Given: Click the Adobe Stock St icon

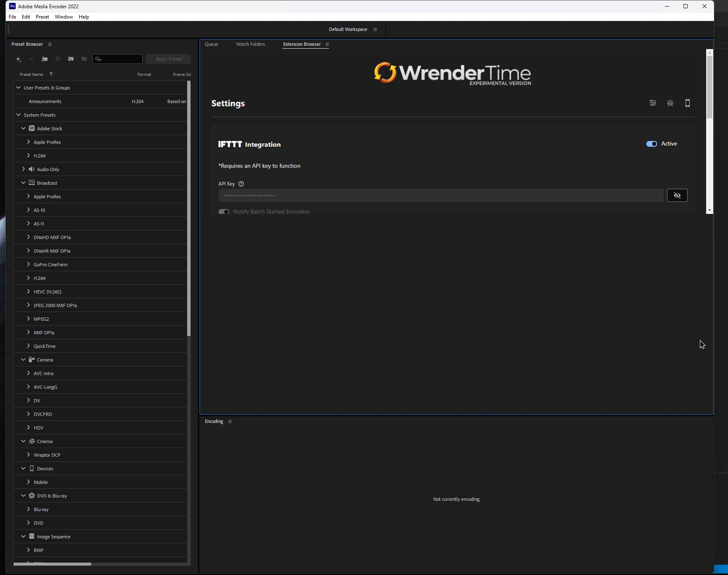Looking at the screenshot, I should [x=32, y=128].
